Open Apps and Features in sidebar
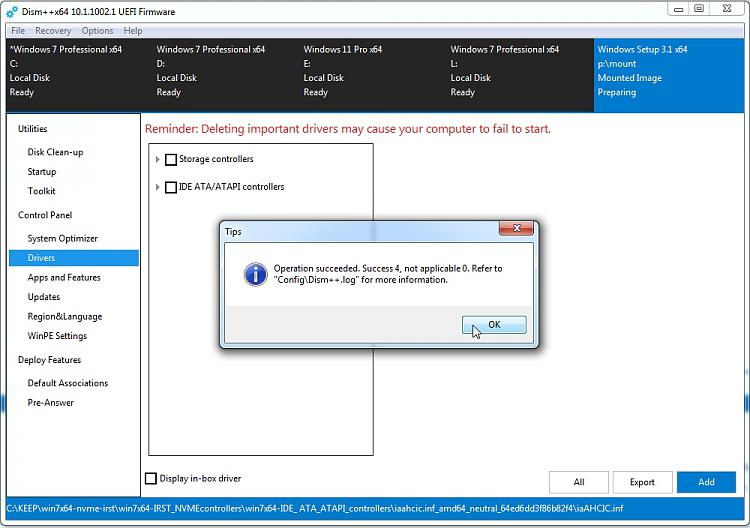Image resolution: width=750 pixels, height=528 pixels. pyautogui.click(x=64, y=277)
